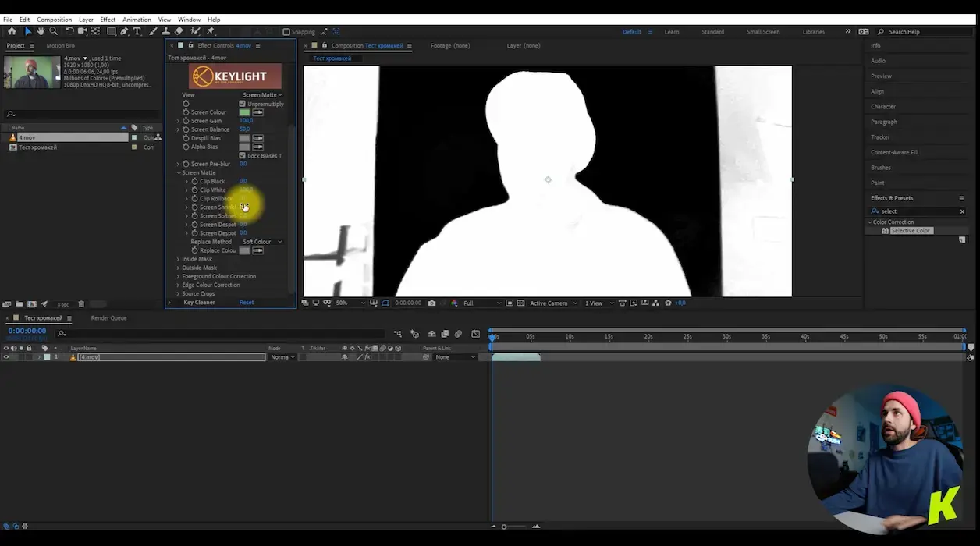This screenshot has width=980, height=546.
Task: Click the Despill Bias eyedropper
Action: point(257,138)
